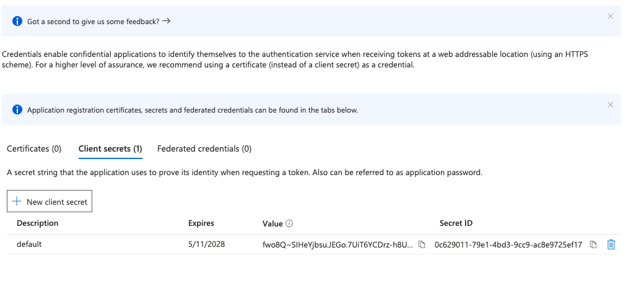Copy the Secret ID to clipboard
This screenshot has height=297, width=644.
(593, 244)
